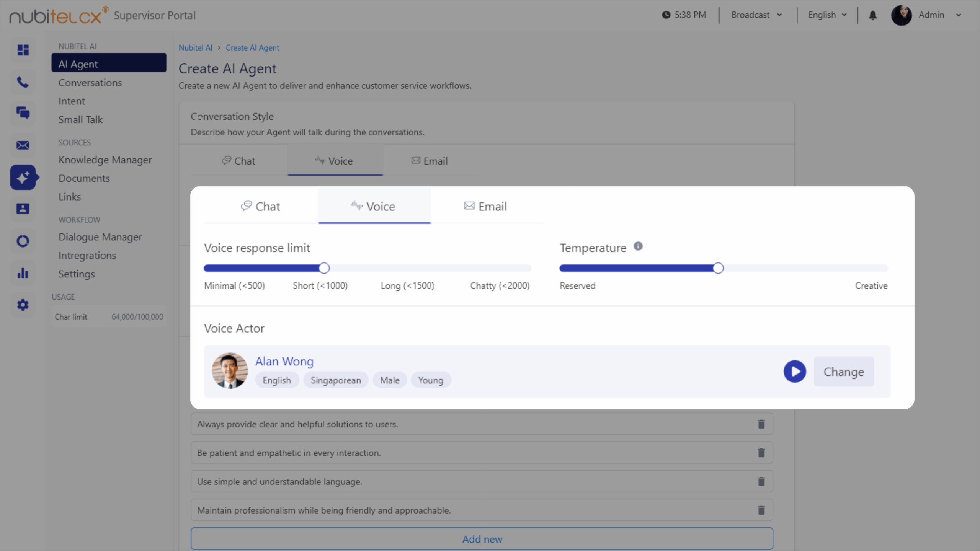The image size is (980, 551).
Task: Open Small Talk in the side menu
Action: point(80,119)
